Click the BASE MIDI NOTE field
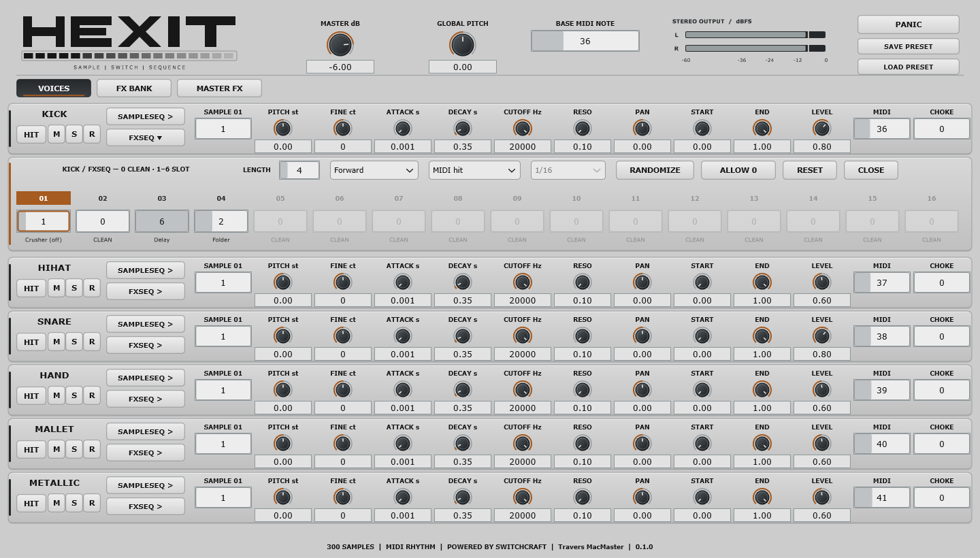 click(x=585, y=41)
